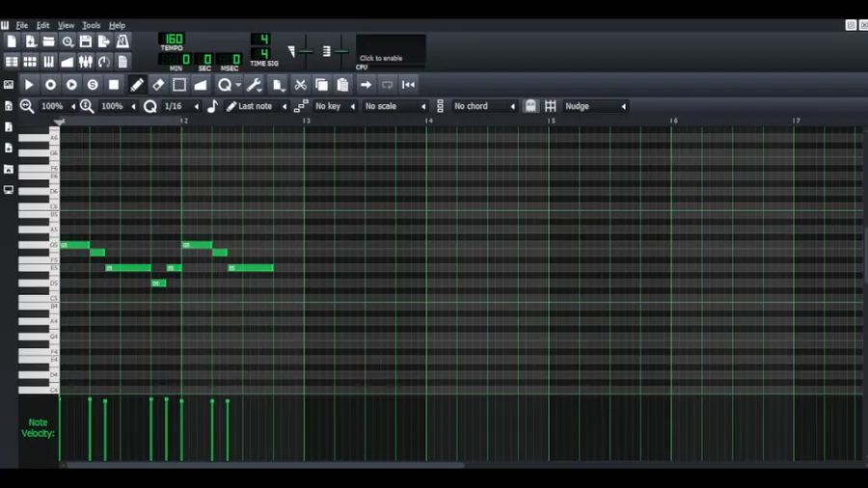Screen dimensions: 868x488
Task: Open quantize options dropdown arrow
Action: tap(238, 85)
